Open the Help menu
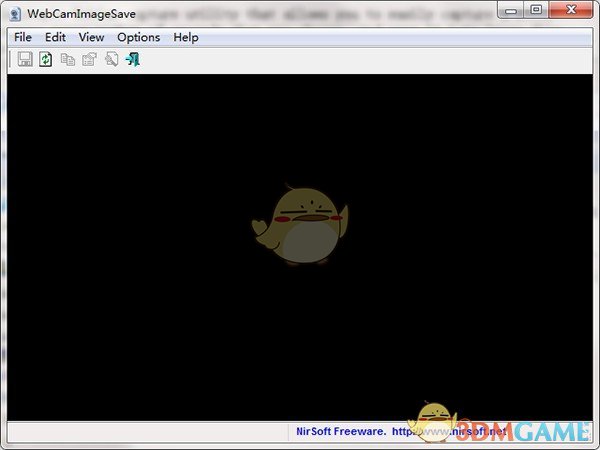Screen dimensions: 600x450 coord(186,38)
